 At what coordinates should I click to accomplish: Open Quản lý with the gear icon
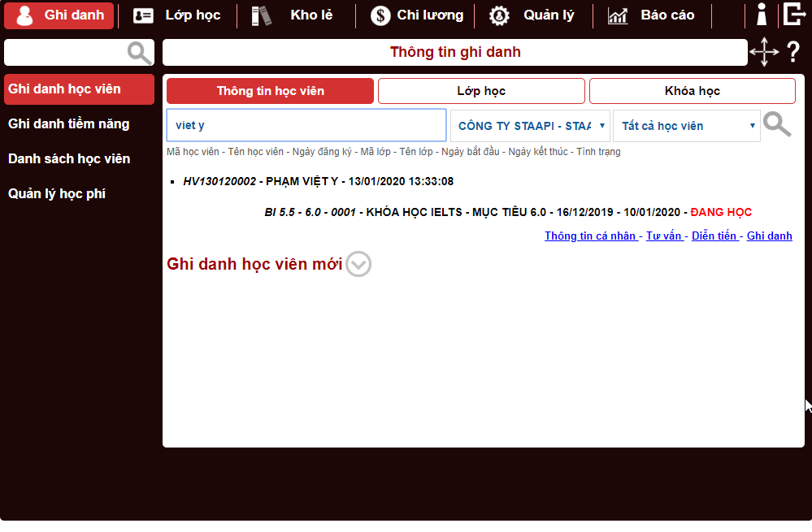pyautogui.click(x=499, y=15)
